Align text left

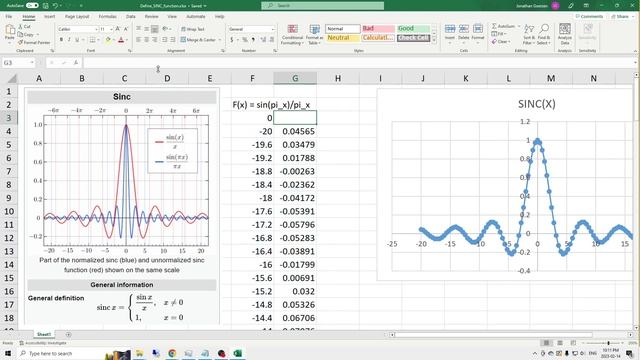(139, 40)
